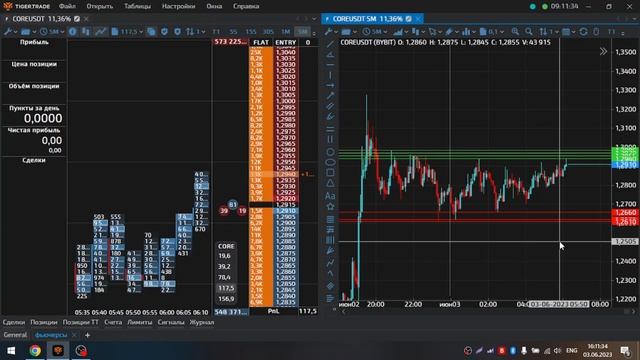
Task: Select the 19,6 CORE volume preset
Action: click(x=224, y=256)
